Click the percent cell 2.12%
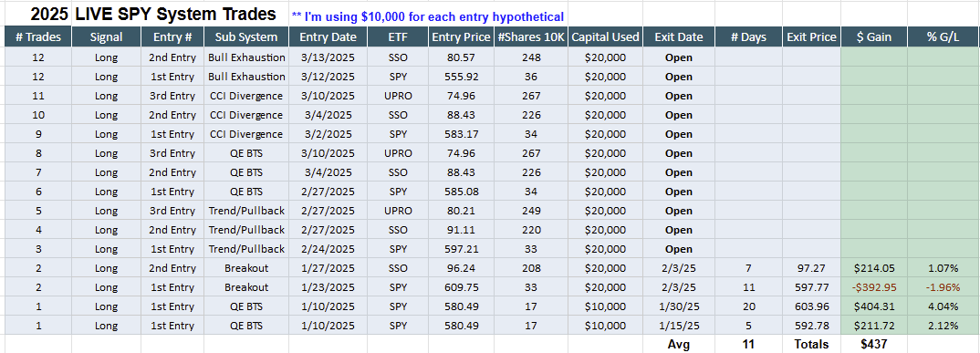The width and height of the screenshot is (980, 353). (944, 326)
